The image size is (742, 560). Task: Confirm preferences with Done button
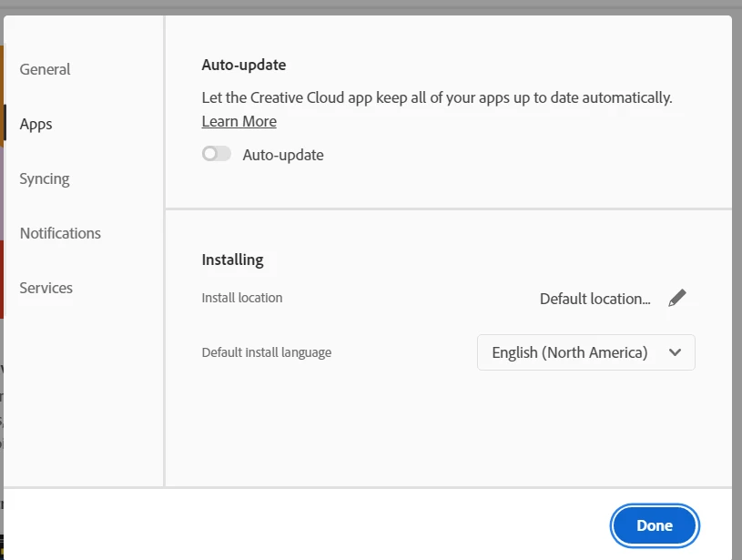point(655,525)
